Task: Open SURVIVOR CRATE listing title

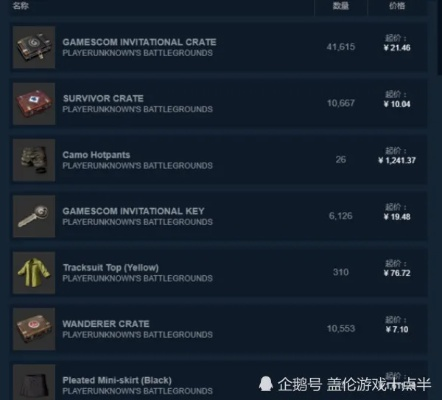Action: (x=103, y=98)
